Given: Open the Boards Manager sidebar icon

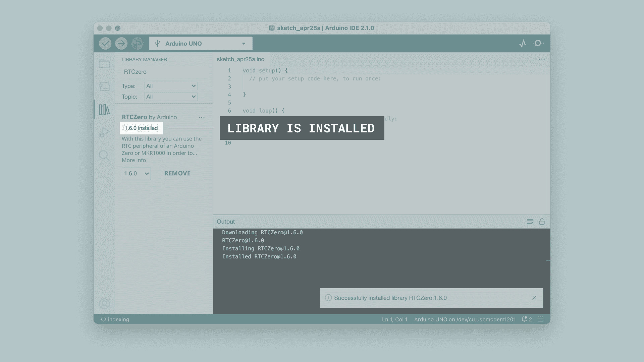Looking at the screenshot, I should coord(104,86).
